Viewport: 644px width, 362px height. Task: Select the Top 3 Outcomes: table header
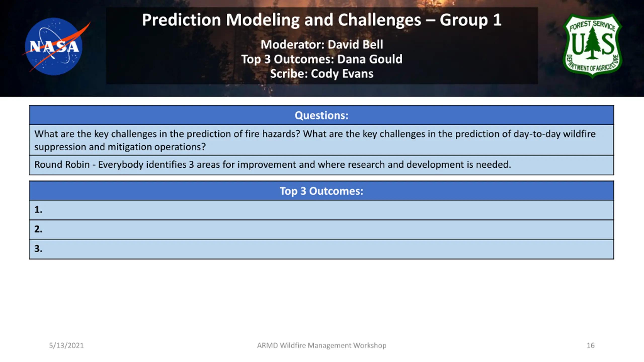(321, 191)
